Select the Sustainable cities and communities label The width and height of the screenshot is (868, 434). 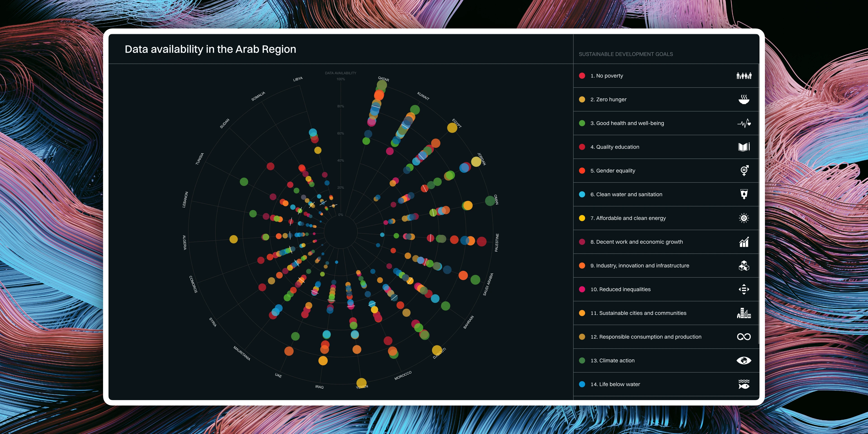[x=638, y=313]
